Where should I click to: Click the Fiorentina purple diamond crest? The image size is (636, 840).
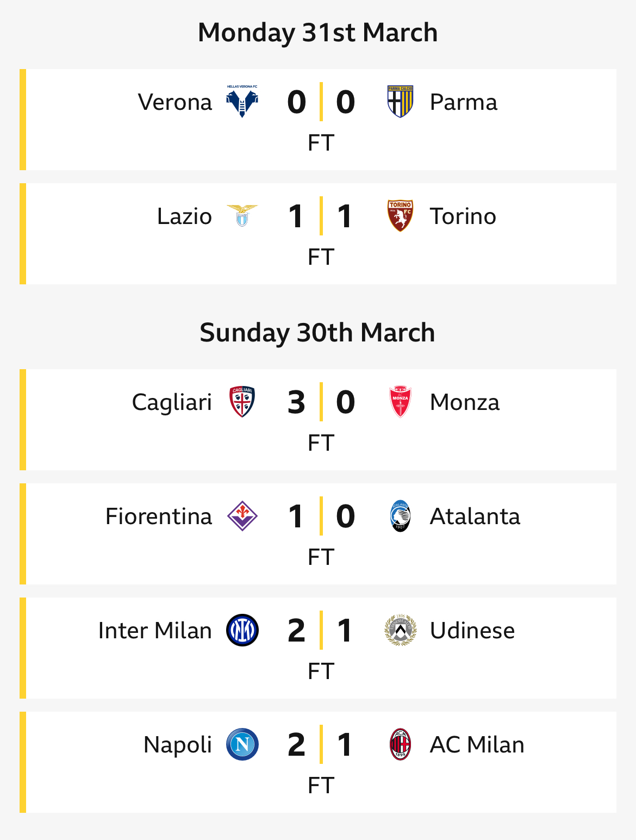tap(242, 516)
